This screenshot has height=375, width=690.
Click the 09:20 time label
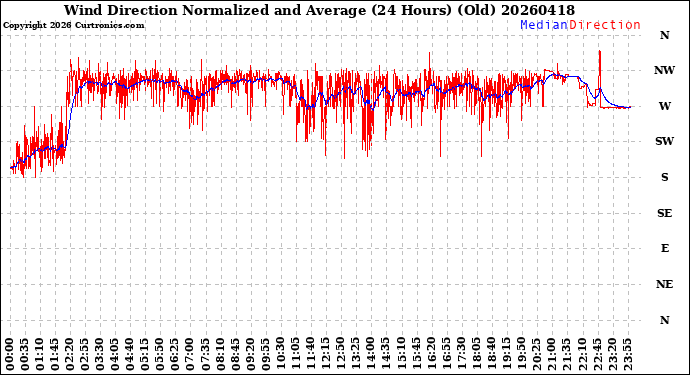click(x=250, y=354)
